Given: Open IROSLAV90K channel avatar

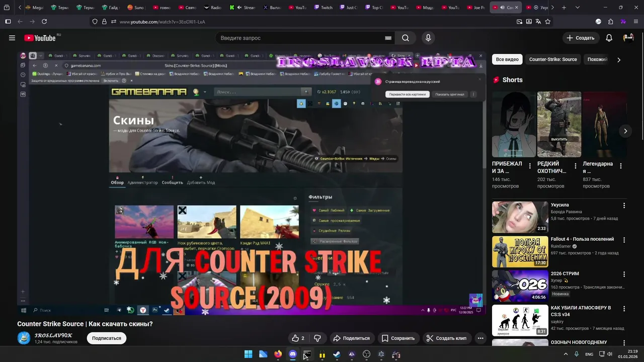Looking at the screenshot, I should coord(24,338).
